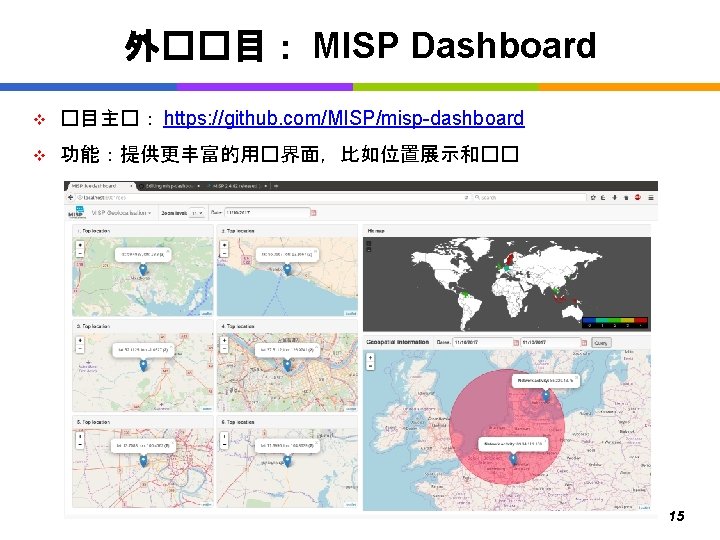Screen dimensions: 720x540
Task: Go back with the browser back arrow
Action: coord(70,197)
